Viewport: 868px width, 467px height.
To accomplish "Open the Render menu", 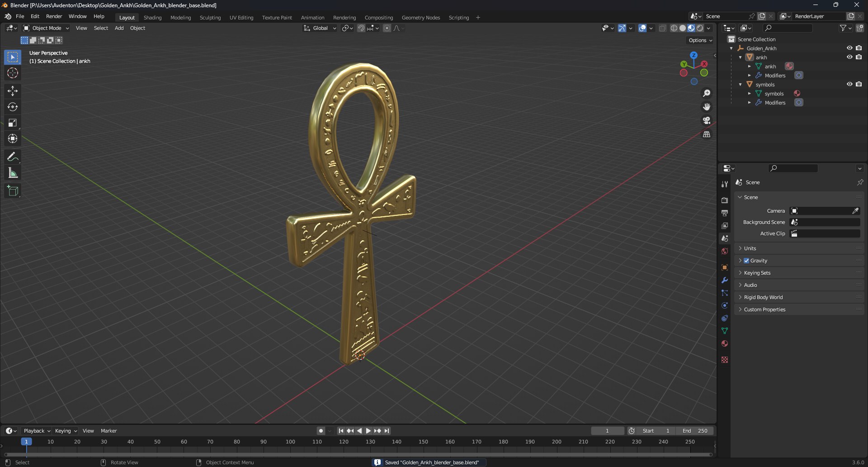I will click(54, 16).
